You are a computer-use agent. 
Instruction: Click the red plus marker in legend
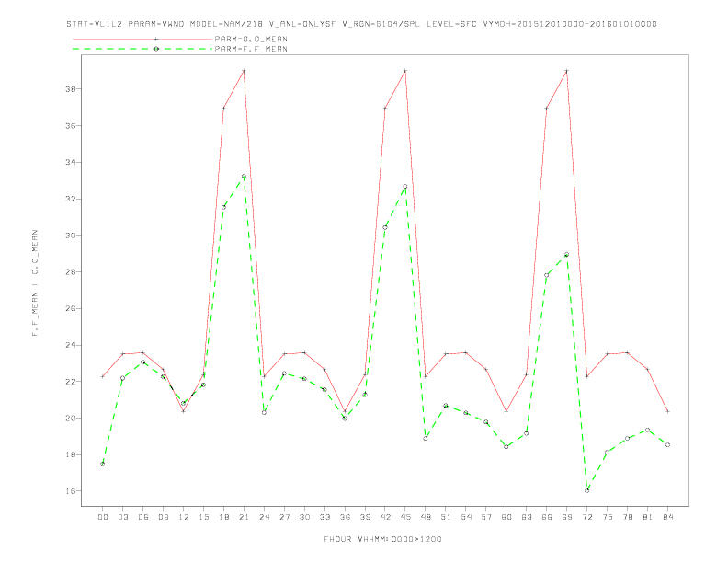pyautogui.click(x=156, y=39)
